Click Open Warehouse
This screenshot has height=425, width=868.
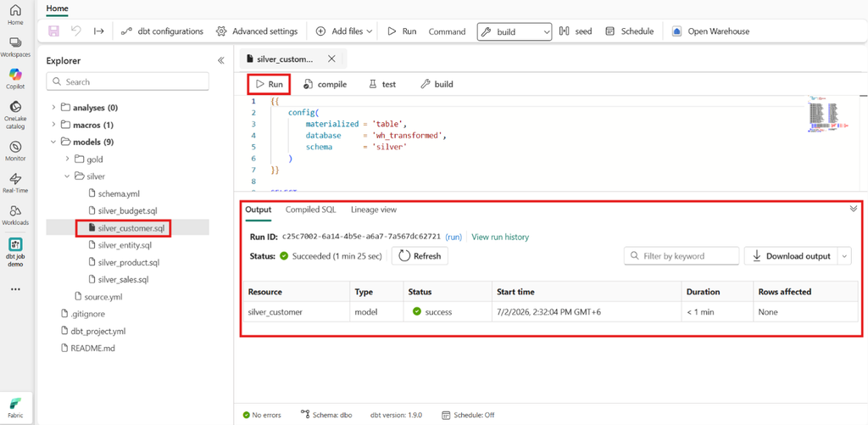711,31
